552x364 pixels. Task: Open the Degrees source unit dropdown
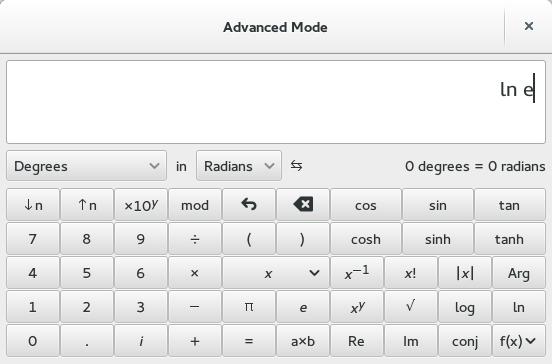click(x=86, y=166)
